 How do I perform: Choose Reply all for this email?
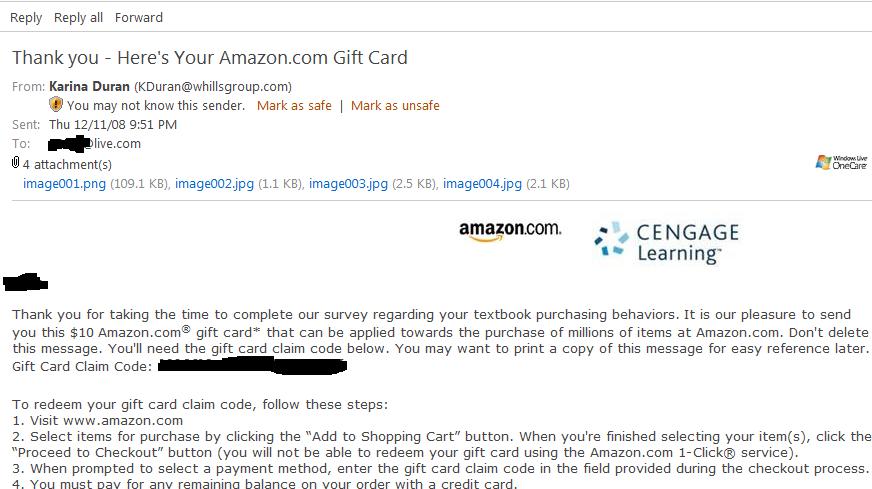pyautogui.click(x=78, y=17)
